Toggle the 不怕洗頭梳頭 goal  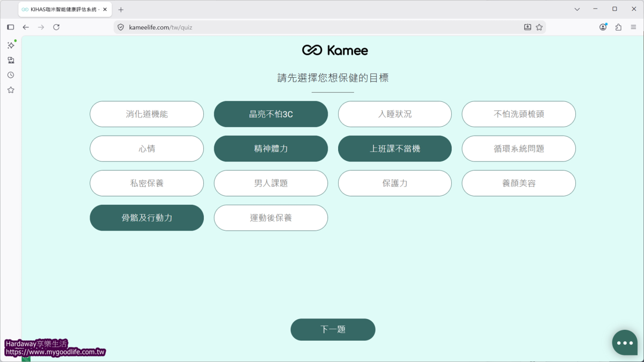[519, 114]
